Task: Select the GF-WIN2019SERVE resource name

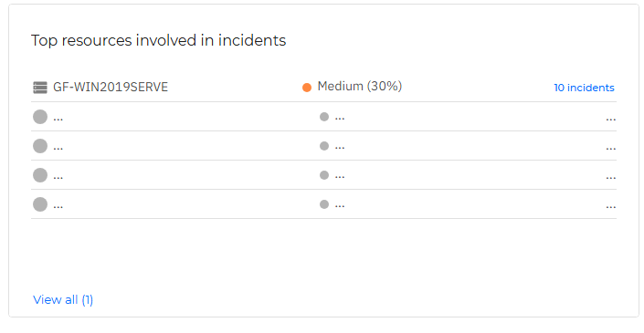Action: coord(111,87)
